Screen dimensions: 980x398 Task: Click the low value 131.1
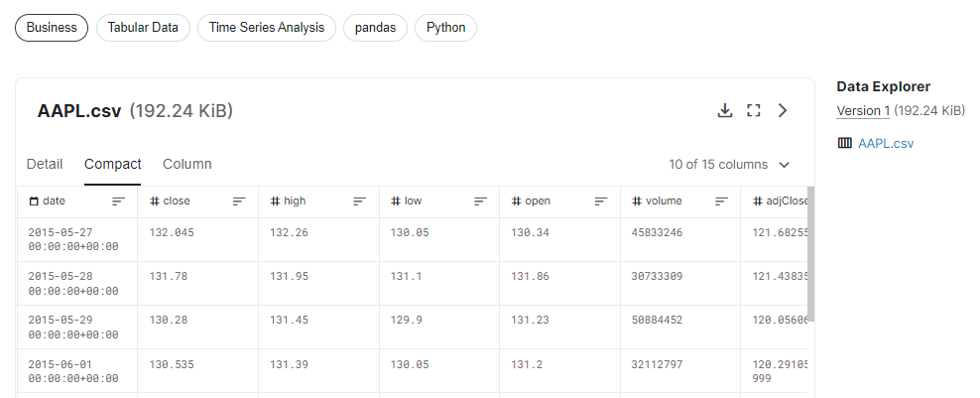click(406, 277)
